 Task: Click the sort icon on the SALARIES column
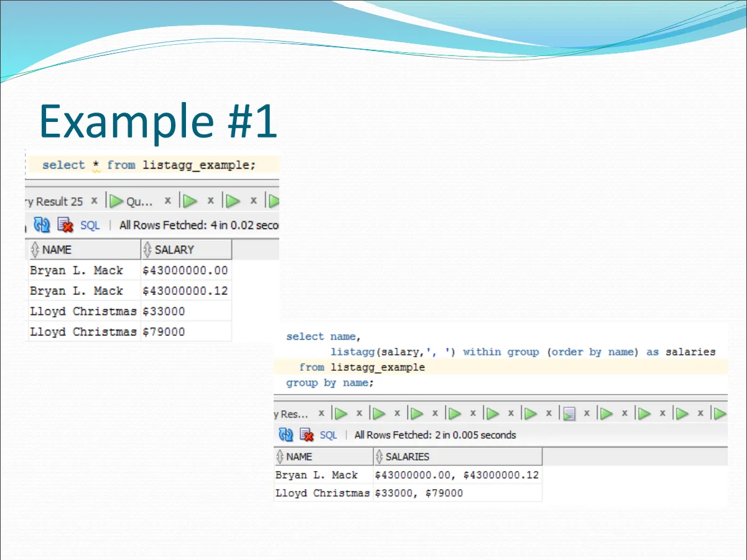(x=379, y=456)
